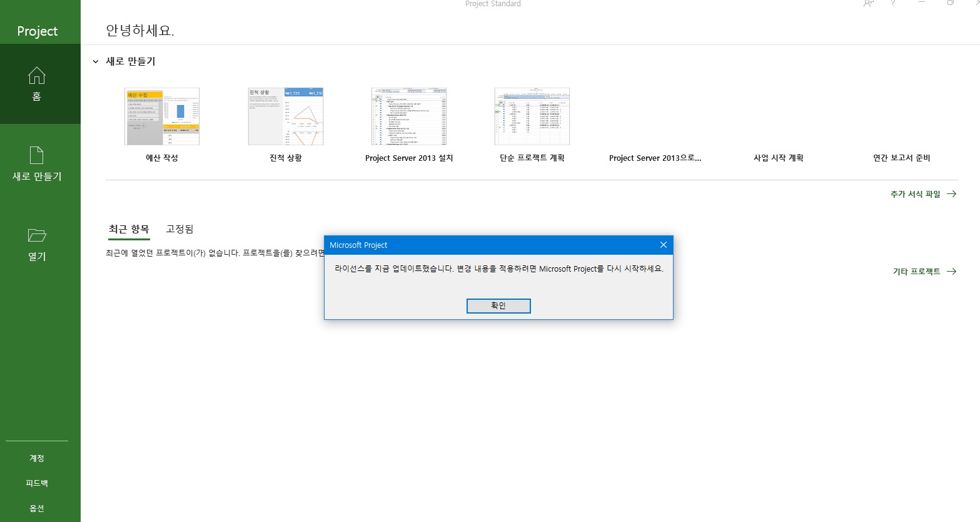Collapse the 새로 만들기 section chevron
This screenshot has width=980, height=522.
(96, 62)
